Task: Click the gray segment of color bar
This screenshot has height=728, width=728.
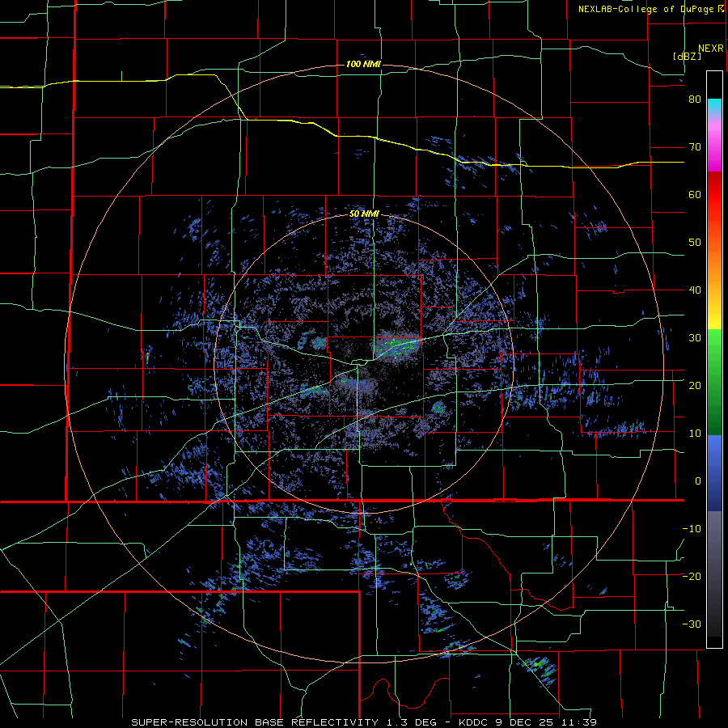Action: coord(714,539)
